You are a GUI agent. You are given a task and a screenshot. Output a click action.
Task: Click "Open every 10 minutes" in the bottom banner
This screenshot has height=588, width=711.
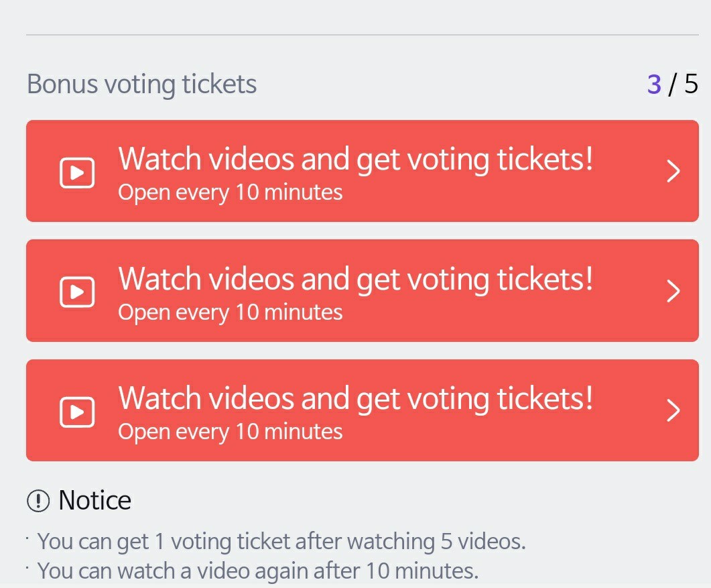(x=230, y=432)
